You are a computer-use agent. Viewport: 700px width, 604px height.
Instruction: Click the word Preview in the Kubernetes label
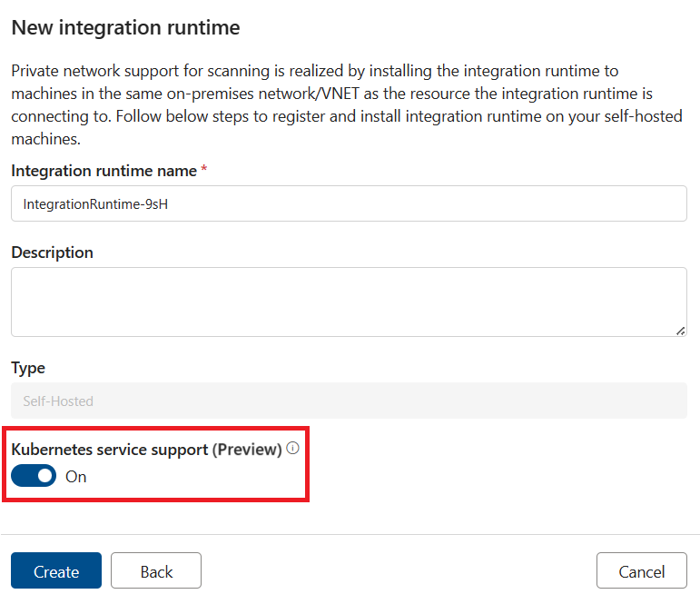(x=247, y=450)
